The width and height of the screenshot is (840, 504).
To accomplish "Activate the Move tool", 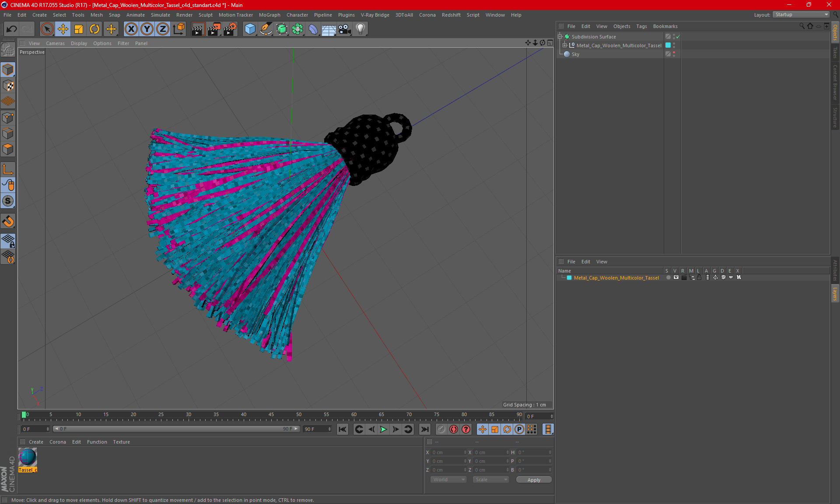I will click(63, 29).
